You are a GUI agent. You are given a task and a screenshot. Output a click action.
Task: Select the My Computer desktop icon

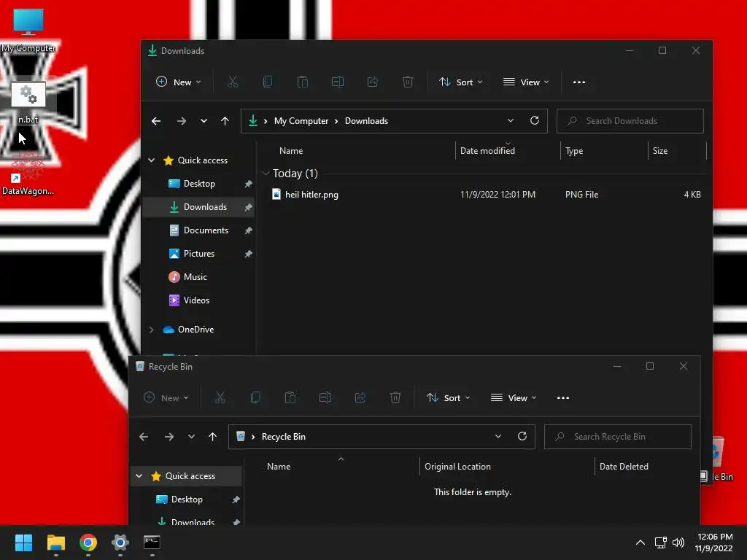pyautogui.click(x=28, y=31)
